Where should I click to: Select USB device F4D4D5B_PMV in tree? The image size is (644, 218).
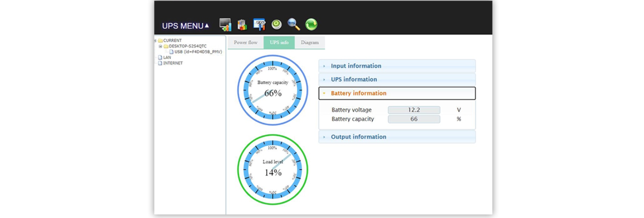[x=198, y=52]
